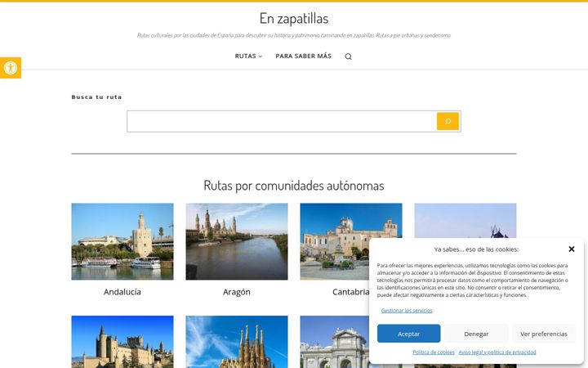
Task: Open PARA SABER MÁS menu item
Action: 303,56
